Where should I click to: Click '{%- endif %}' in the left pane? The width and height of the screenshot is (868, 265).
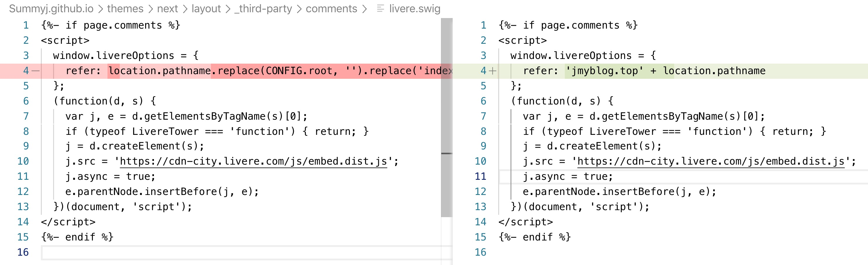pos(77,237)
